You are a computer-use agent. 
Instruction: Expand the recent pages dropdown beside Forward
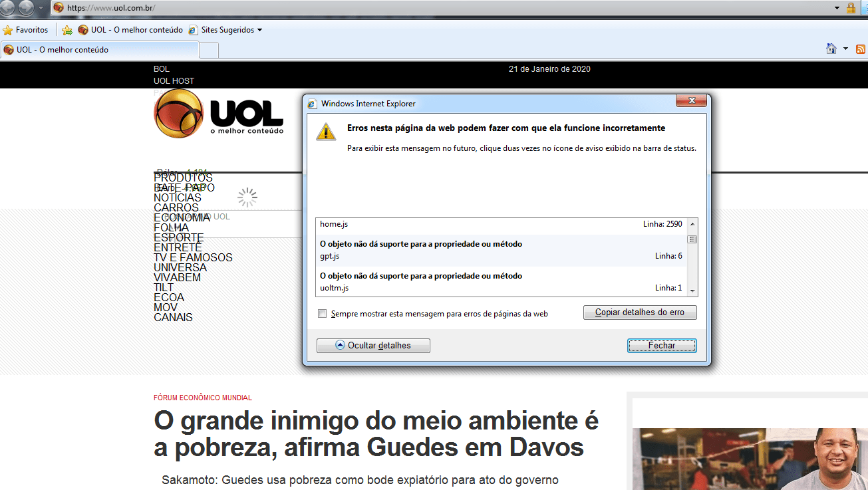42,8
